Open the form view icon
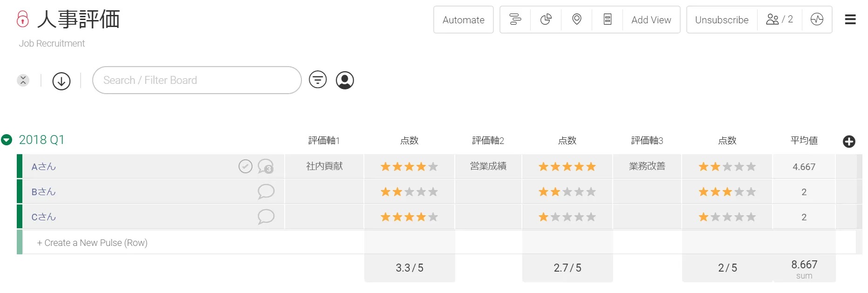This screenshot has height=293, width=868. pyautogui.click(x=608, y=20)
